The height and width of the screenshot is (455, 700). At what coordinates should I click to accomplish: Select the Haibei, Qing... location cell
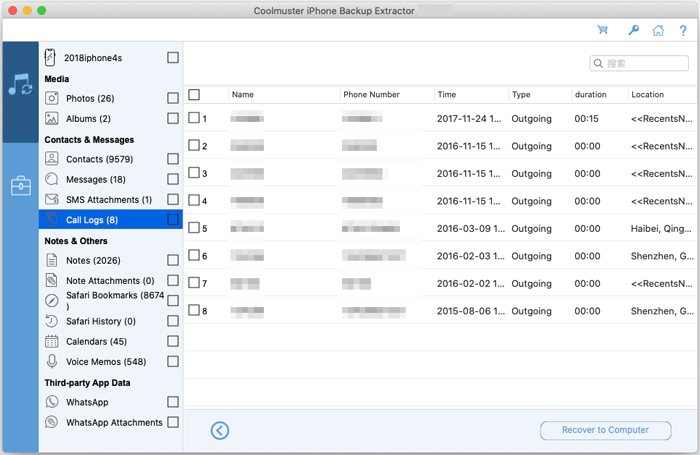[x=661, y=229]
